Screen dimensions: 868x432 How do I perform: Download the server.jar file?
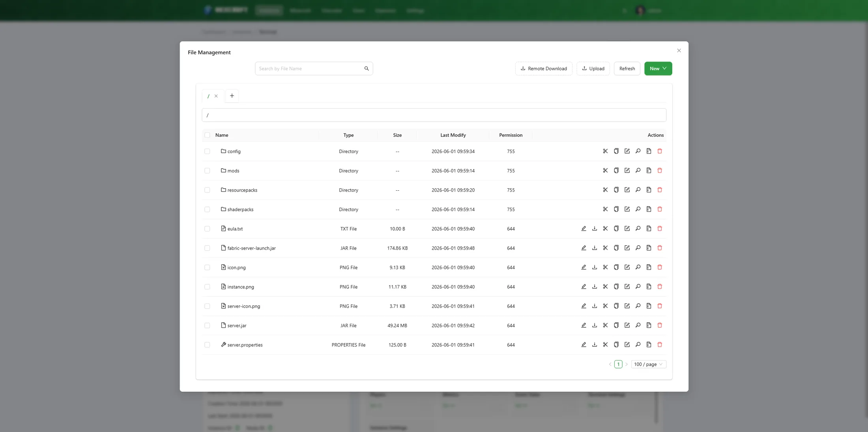[x=595, y=325]
